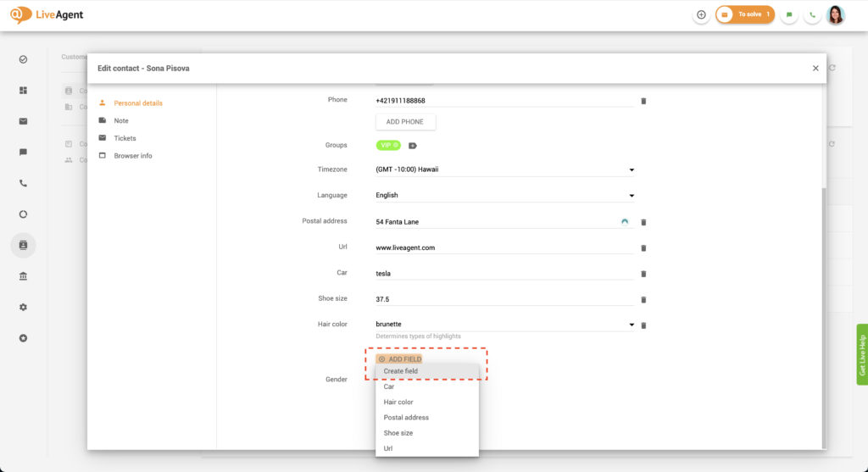Click the top bar plus create icon
Screen dimensions: 868x472
tap(701, 14)
